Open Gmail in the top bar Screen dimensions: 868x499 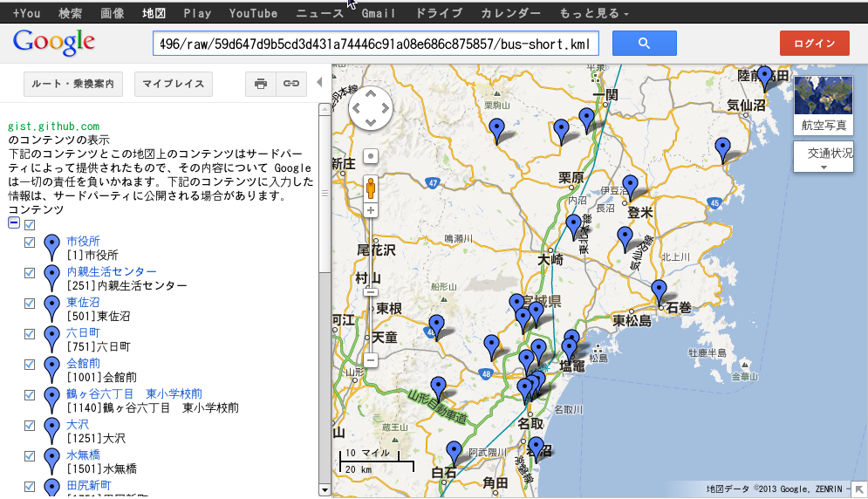coord(379,13)
